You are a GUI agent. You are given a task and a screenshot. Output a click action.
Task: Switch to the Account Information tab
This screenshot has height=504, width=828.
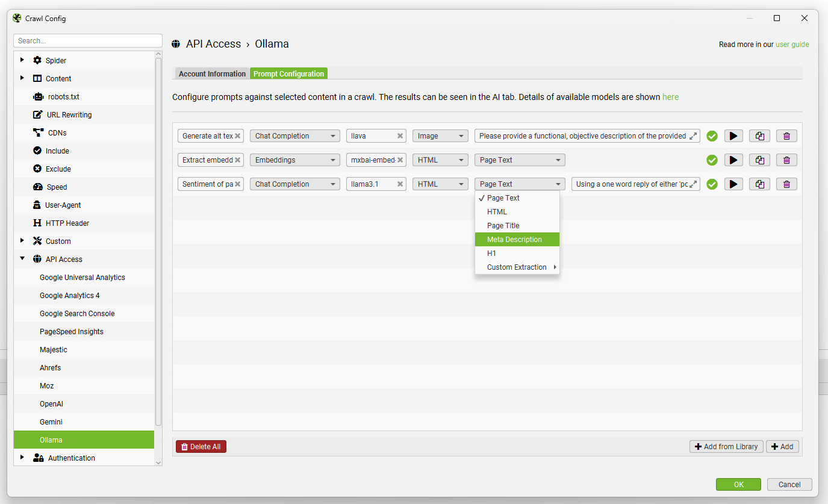[x=212, y=74]
